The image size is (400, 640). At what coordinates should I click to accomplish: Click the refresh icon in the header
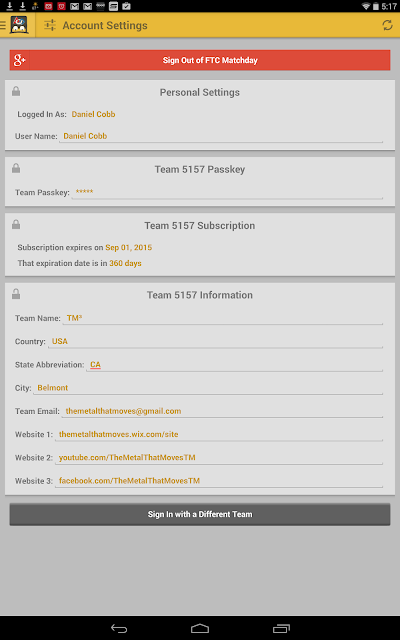click(x=387, y=25)
